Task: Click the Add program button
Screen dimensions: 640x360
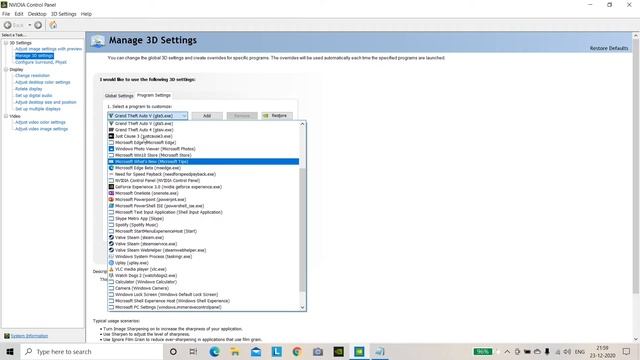Action: coord(207,116)
